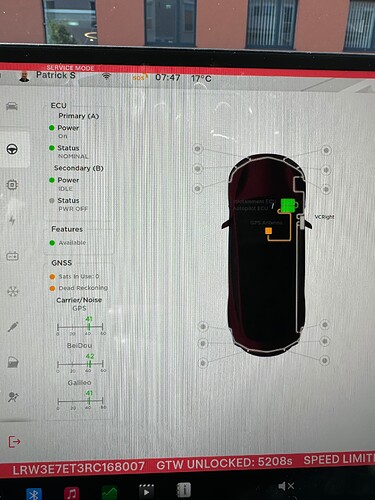Image resolution: width=375 pixels, height=500 pixels.
Task: Tap the PWR OFF status value
Action: (x=73, y=209)
